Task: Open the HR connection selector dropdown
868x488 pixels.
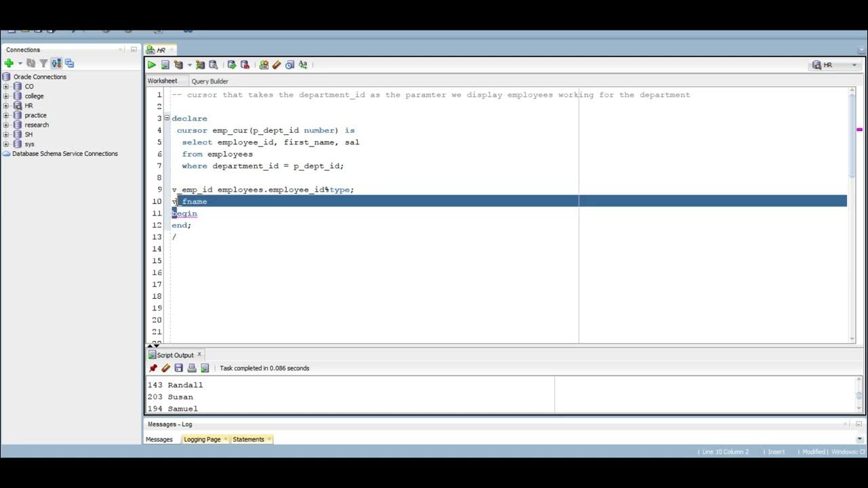Action: pyautogui.click(x=835, y=65)
